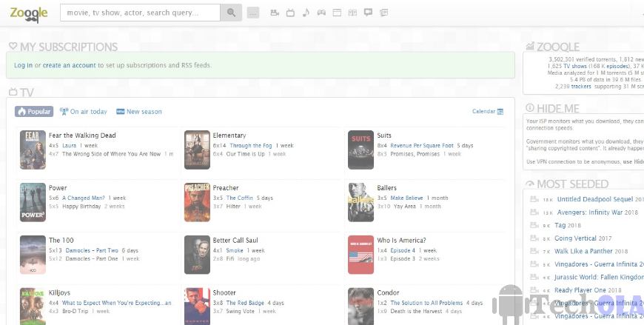Open Who Is America? Episode 4
Screen dimensions: 644x325
(x=403, y=250)
